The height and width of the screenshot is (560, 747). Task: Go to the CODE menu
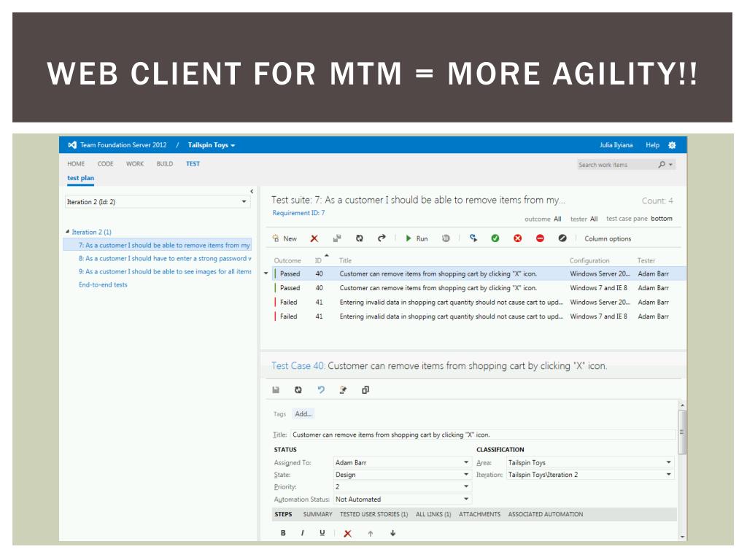[105, 164]
